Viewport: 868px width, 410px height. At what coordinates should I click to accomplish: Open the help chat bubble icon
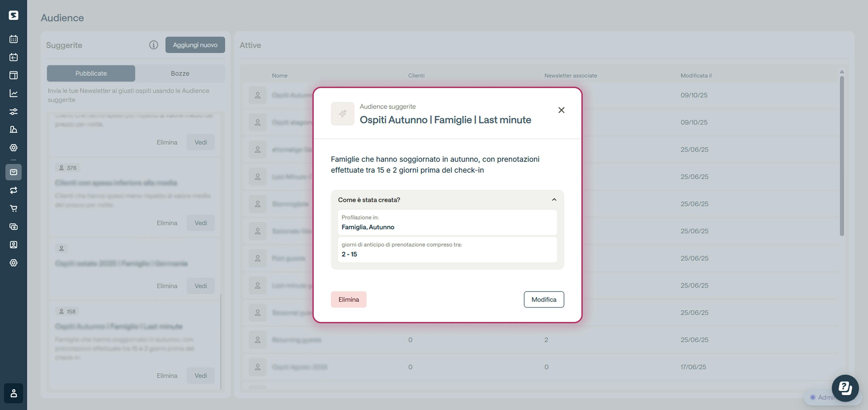tap(845, 388)
